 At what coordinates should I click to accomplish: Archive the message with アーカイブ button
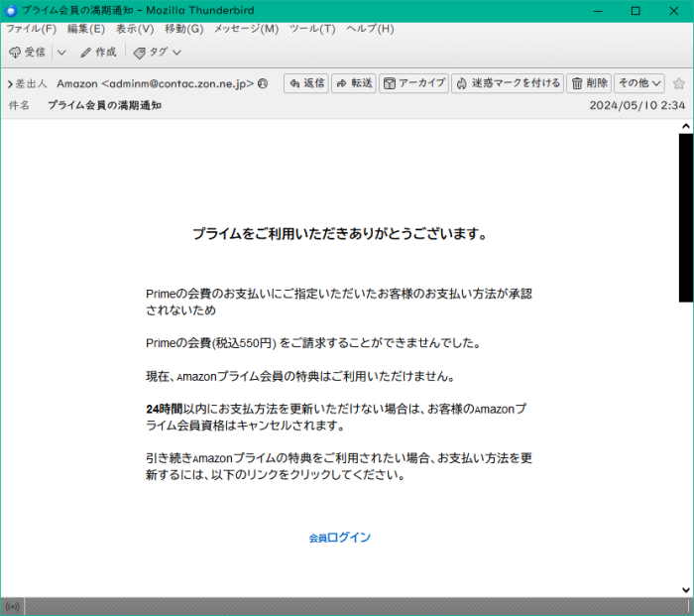point(414,83)
